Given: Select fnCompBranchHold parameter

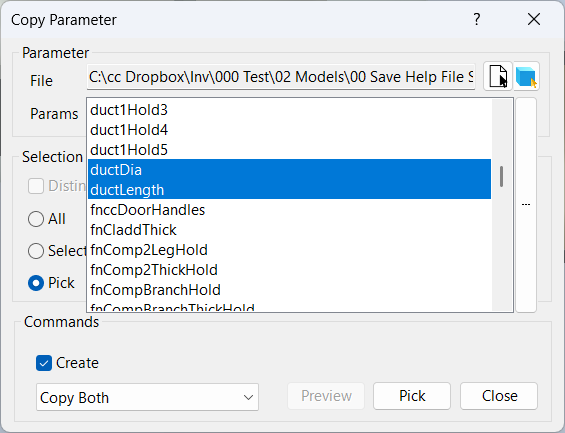Looking at the screenshot, I should pyautogui.click(x=289, y=290).
